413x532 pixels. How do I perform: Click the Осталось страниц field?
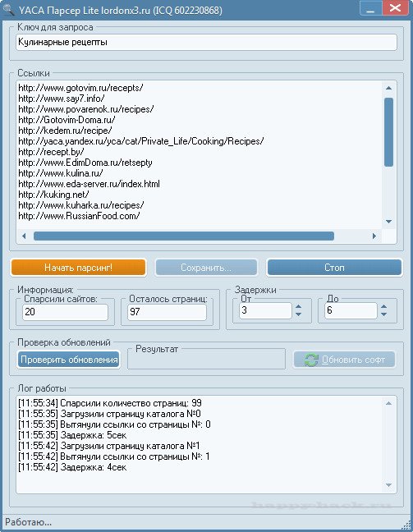[167, 311]
